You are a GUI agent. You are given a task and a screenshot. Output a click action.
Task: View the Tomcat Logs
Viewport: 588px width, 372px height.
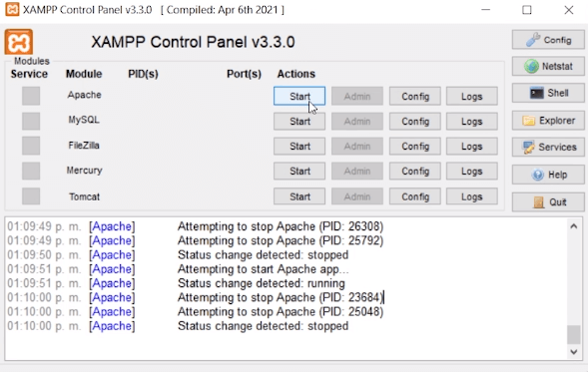472,196
